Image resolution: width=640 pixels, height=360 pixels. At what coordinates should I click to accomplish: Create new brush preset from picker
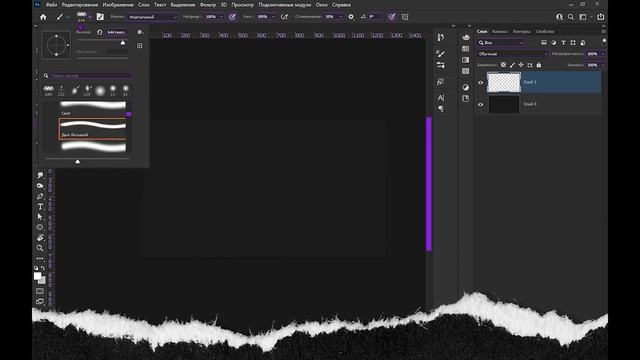click(140, 46)
